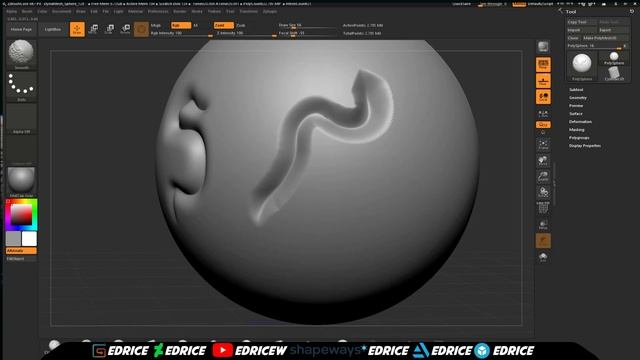The height and width of the screenshot is (360, 640).
Task: Click the Home Page button
Action: click(x=21, y=29)
